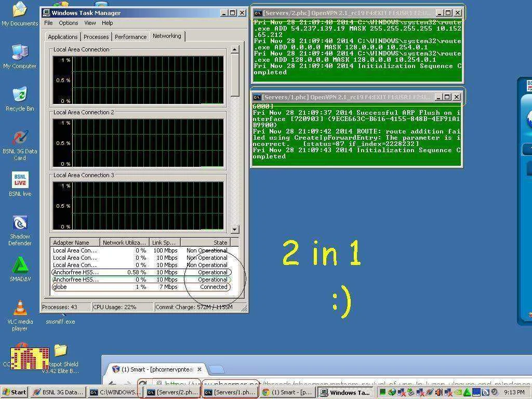Select Local Area Con row at 100 Mbps

(141, 250)
